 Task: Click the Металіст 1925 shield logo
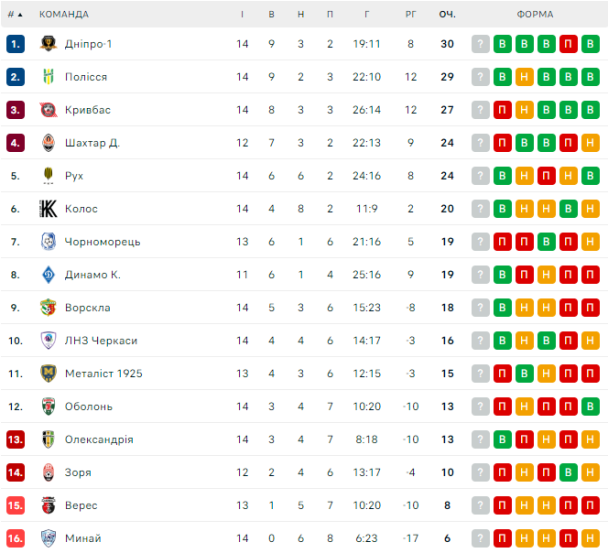pyautogui.click(x=48, y=373)
